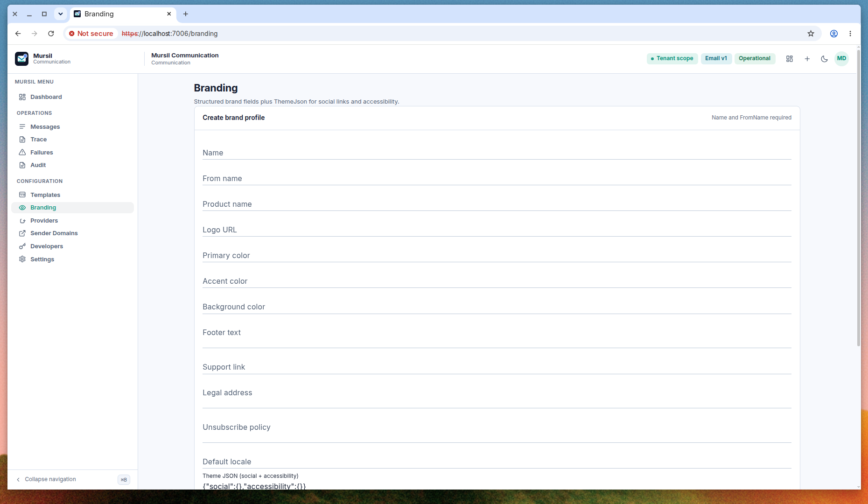Click the Operational status badge
This screenshot has height=504, width=868.
tap(755, 58)
